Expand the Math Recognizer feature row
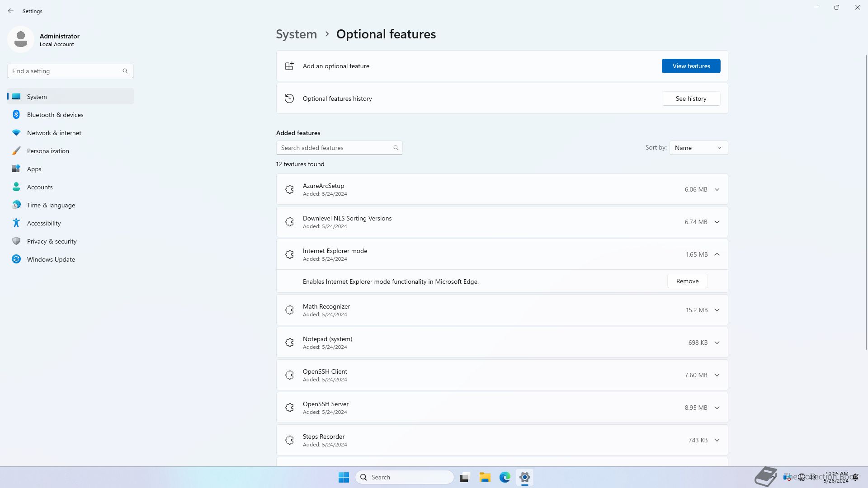Viewport: 868px width, 488px height. pos(717,310)
